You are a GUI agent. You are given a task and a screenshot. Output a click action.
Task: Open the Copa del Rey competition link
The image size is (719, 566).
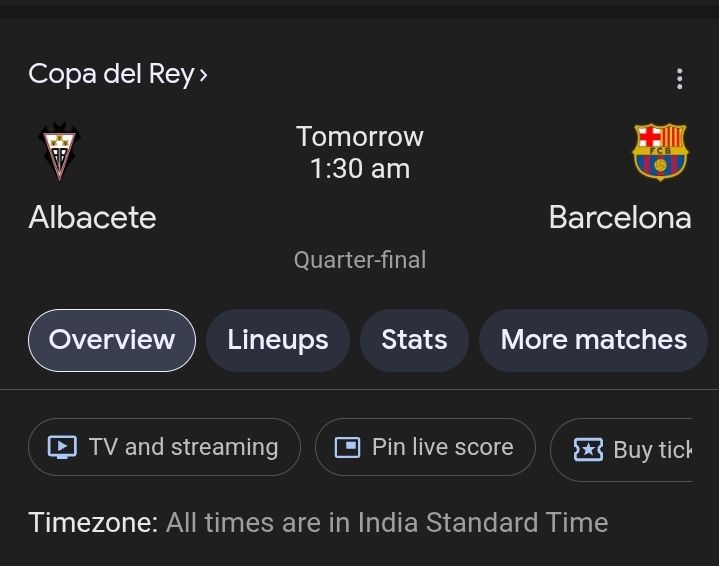110,74
